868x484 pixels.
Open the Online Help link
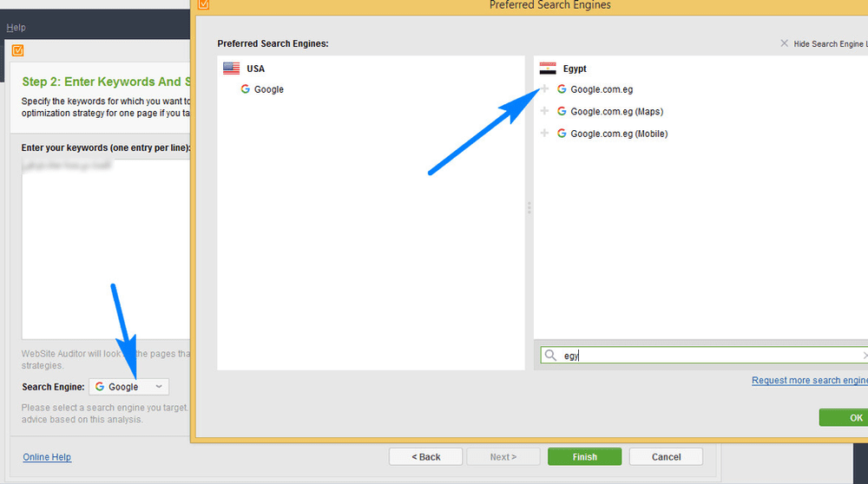pos(47,457)
